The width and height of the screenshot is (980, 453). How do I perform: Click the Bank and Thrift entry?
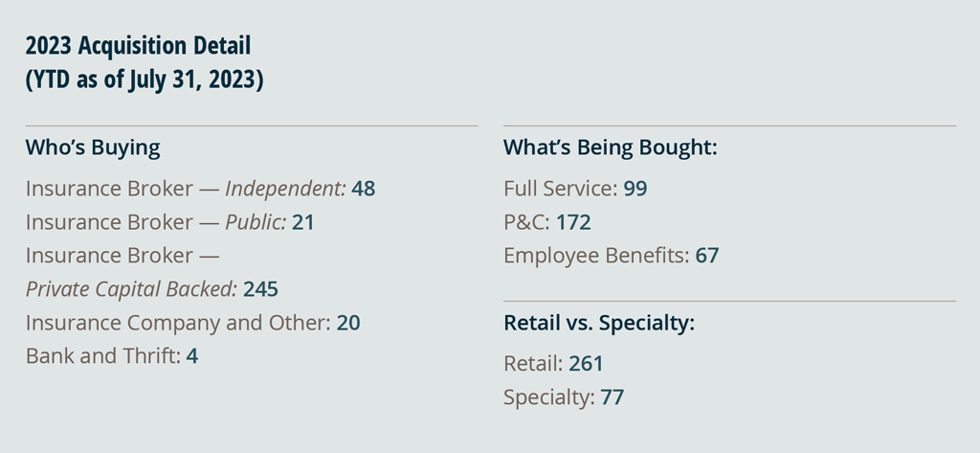coord(112,356)
